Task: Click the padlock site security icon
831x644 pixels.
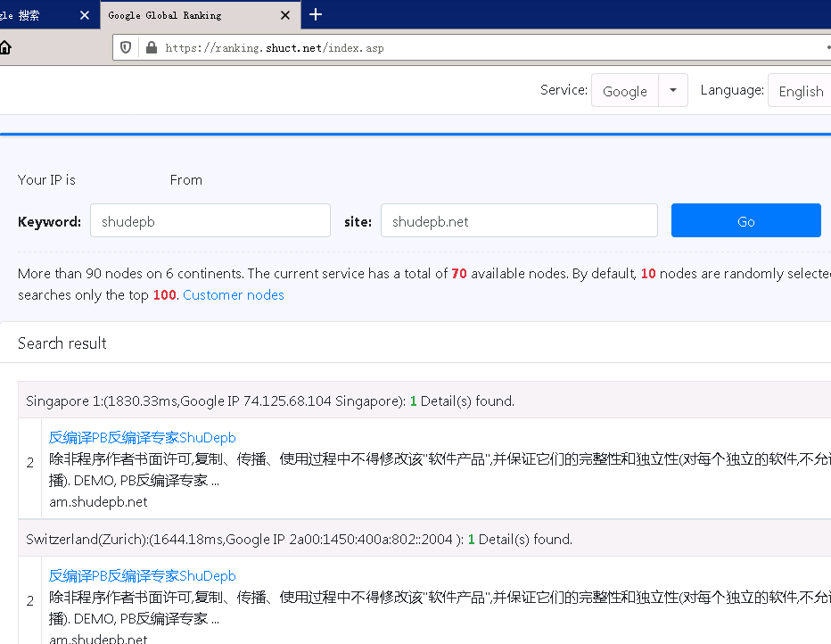Action: pyautogui.click(x=152, y=47)
